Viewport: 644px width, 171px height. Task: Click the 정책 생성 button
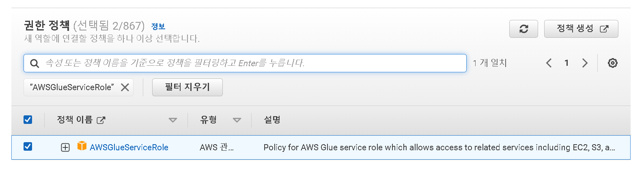point(581,29)
